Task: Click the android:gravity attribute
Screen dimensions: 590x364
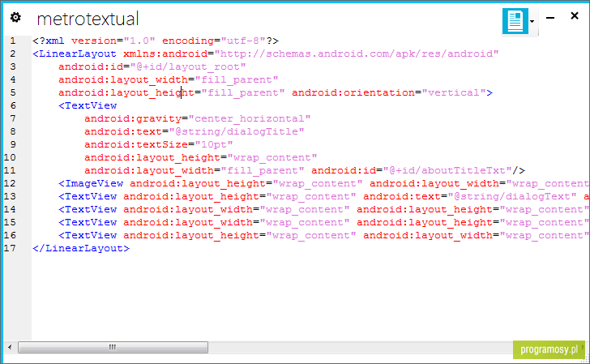Action: click(133, 118)
